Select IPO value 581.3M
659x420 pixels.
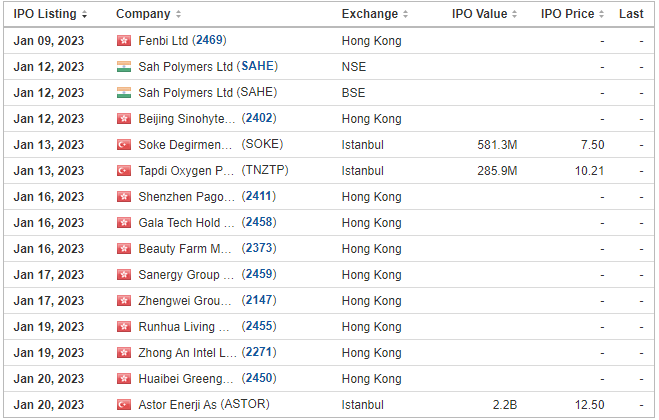pyautogui.click(x=497, y=145)
